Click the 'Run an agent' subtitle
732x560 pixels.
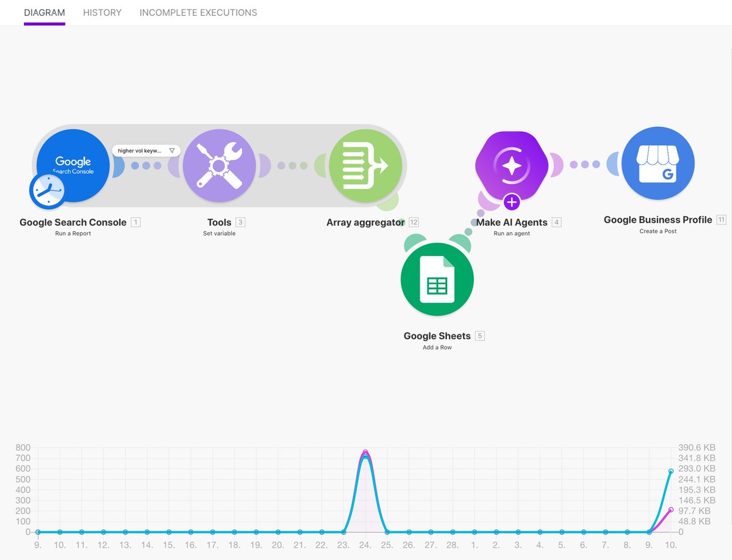tap(512, 234)
